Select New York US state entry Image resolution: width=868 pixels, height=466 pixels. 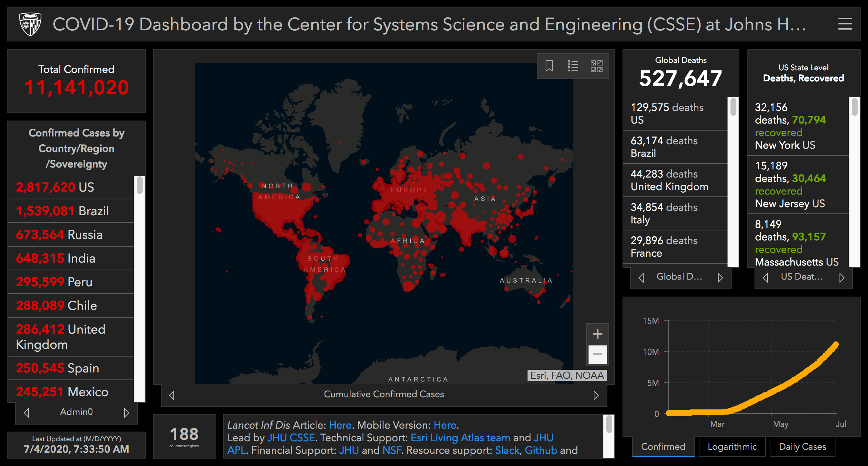(x=798, y=126)
